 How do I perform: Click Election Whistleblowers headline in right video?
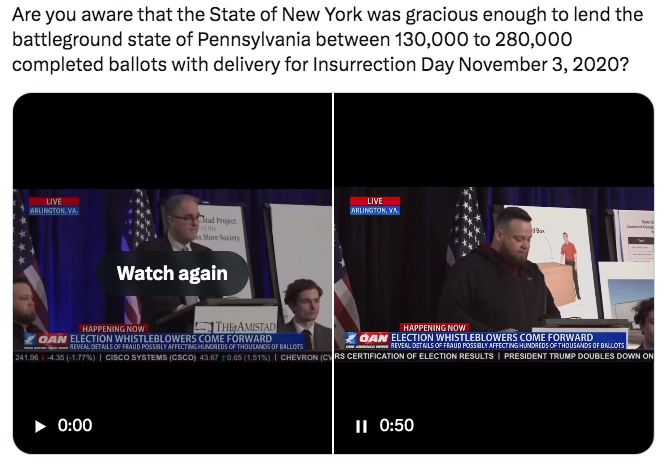(x=492, y=337)
